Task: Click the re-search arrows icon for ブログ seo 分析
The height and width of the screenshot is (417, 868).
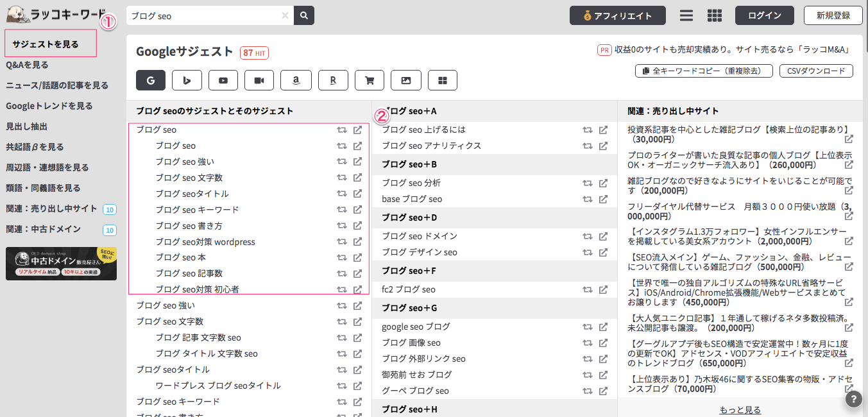Action: (588, 183)
